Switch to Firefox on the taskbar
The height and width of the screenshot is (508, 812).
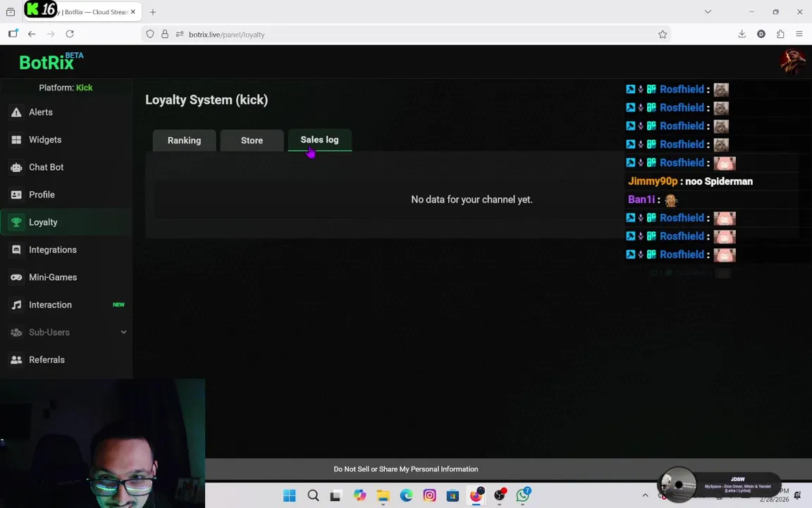pyautogui.click(x=476, y=495)
